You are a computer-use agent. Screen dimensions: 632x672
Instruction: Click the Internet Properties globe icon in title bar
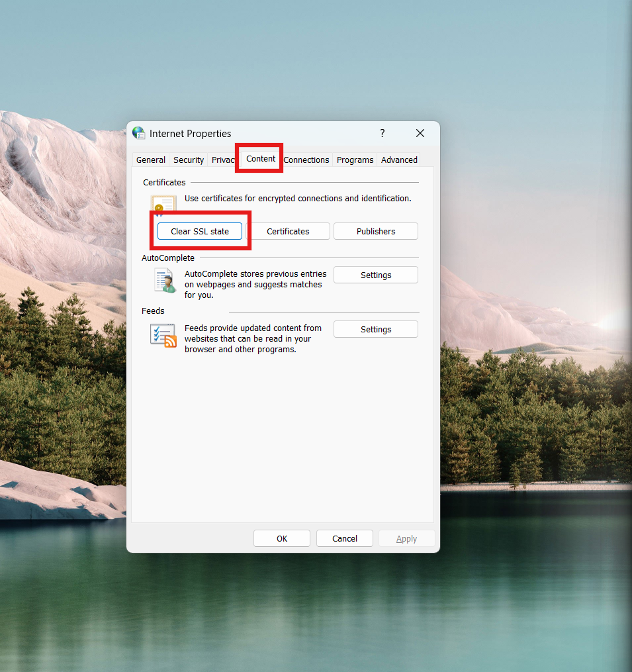(138, 133)
